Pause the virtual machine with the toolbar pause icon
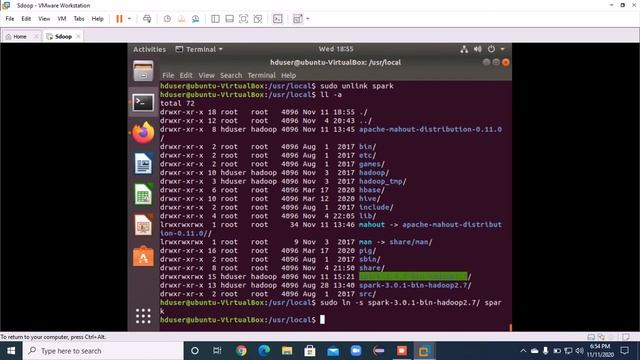The image size is (640, 360). 119,19
